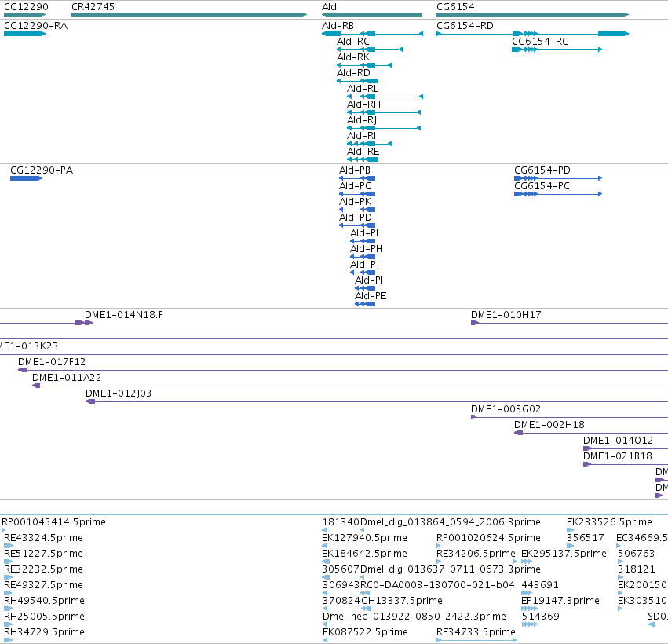Select protein Ald-PC

[355, 186]
